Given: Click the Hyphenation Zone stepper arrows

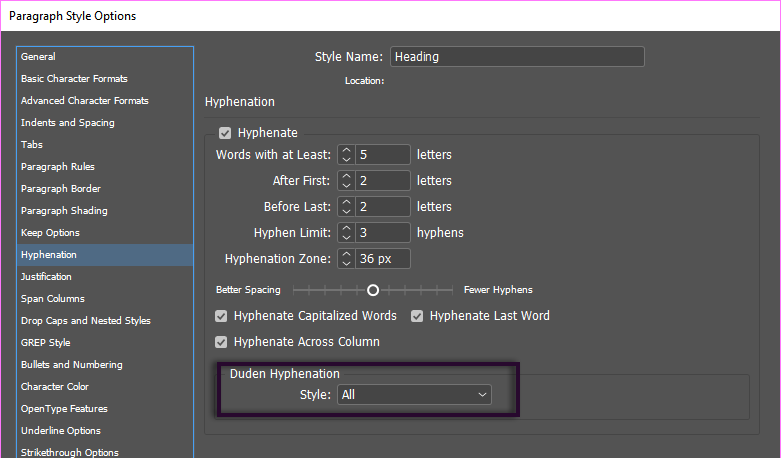Looking at the screenshot, I should [346, 259].
